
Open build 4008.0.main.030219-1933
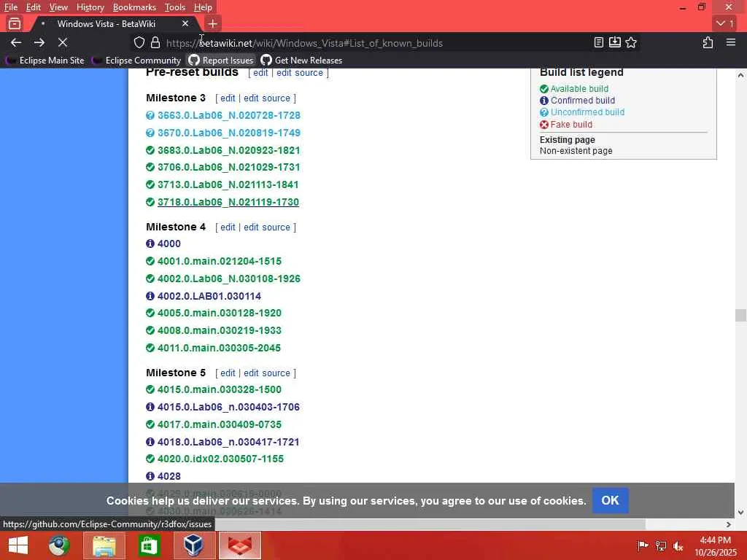point(219,330)
